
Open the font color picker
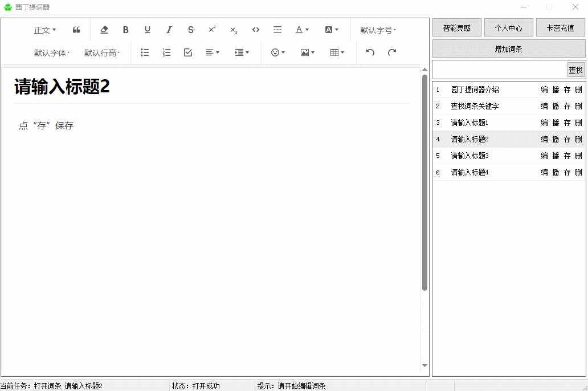click(x=302, y=30)
